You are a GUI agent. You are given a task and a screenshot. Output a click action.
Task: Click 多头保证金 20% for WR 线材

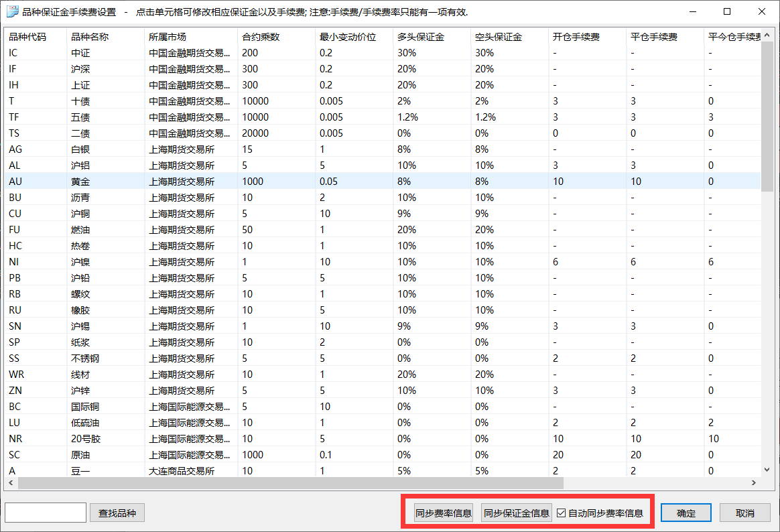pos(432,375)
